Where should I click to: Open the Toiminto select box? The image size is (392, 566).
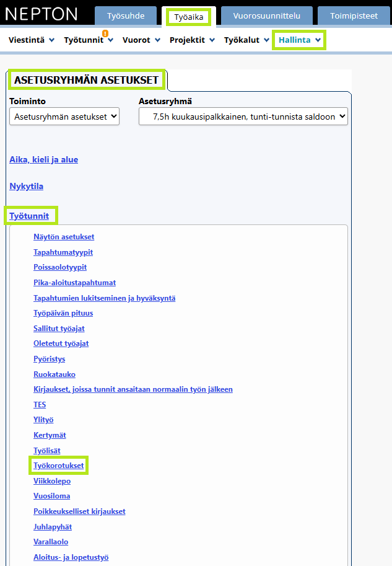[x=64, y=117]
